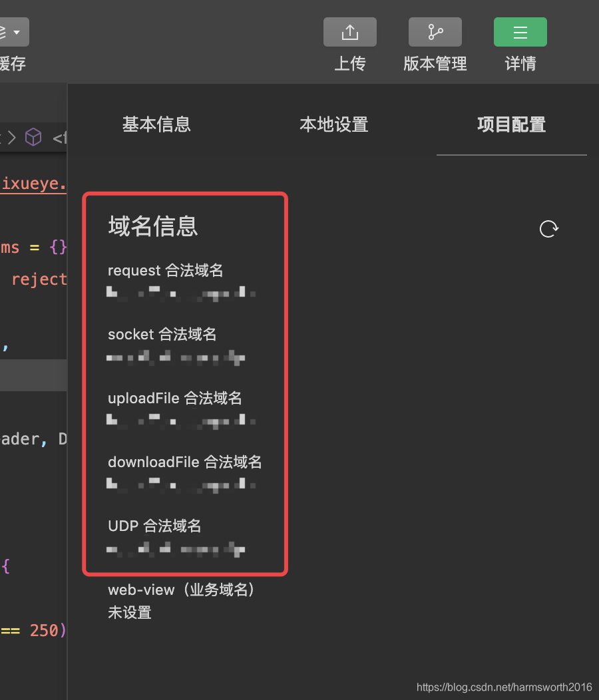Refresh domain info with circular arrow
The image size is (599, 700).
click(x=548, y=229)
